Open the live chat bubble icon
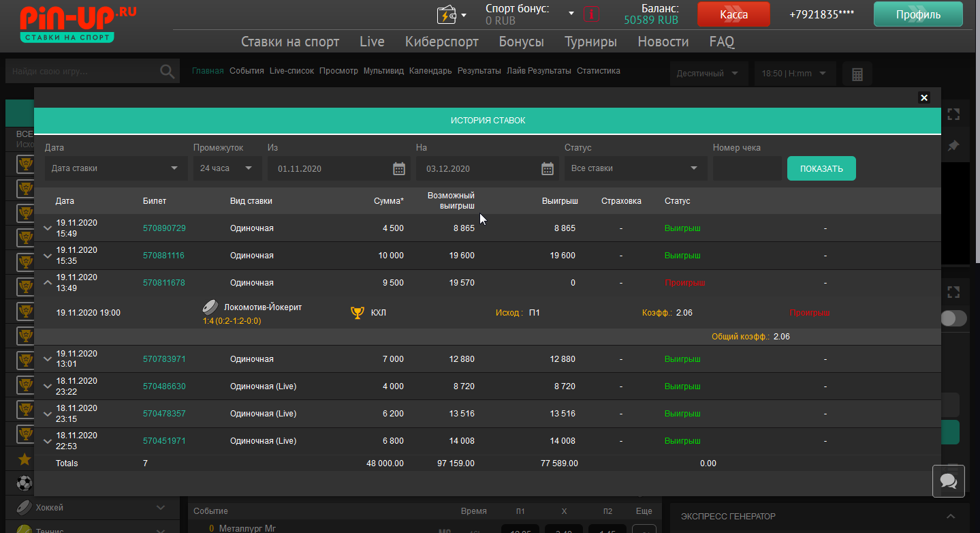 click(948, 481)
